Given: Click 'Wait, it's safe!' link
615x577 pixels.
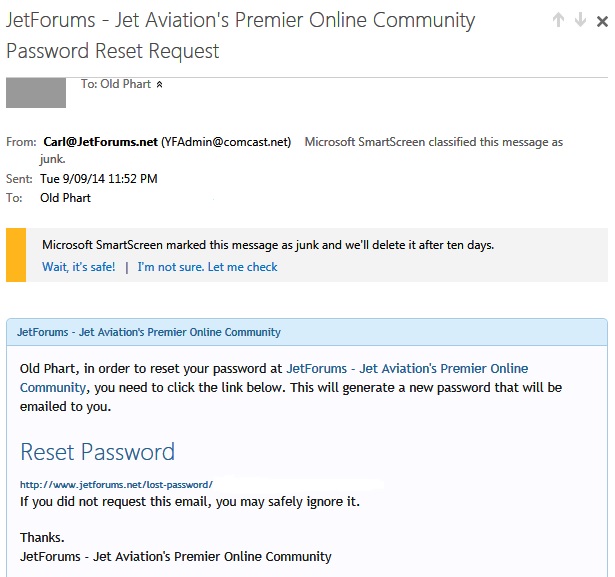Looking at the screenshot, I should point(78,267).
